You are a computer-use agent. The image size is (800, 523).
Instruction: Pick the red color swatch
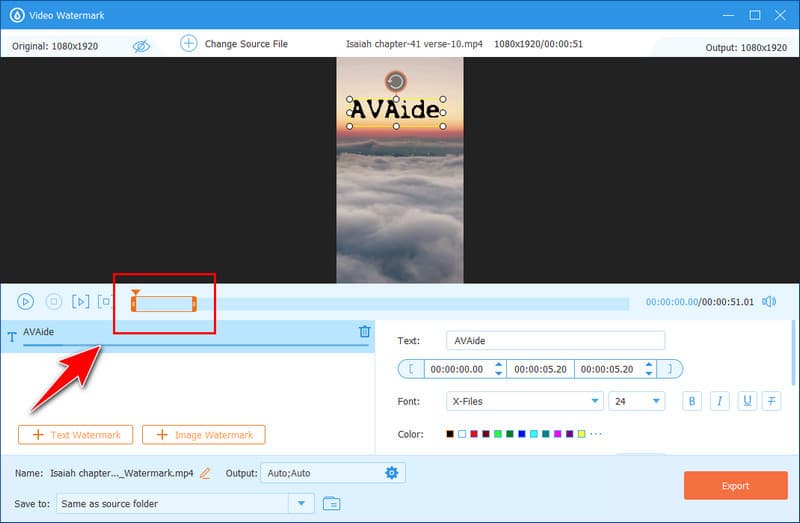pos(474,434)
